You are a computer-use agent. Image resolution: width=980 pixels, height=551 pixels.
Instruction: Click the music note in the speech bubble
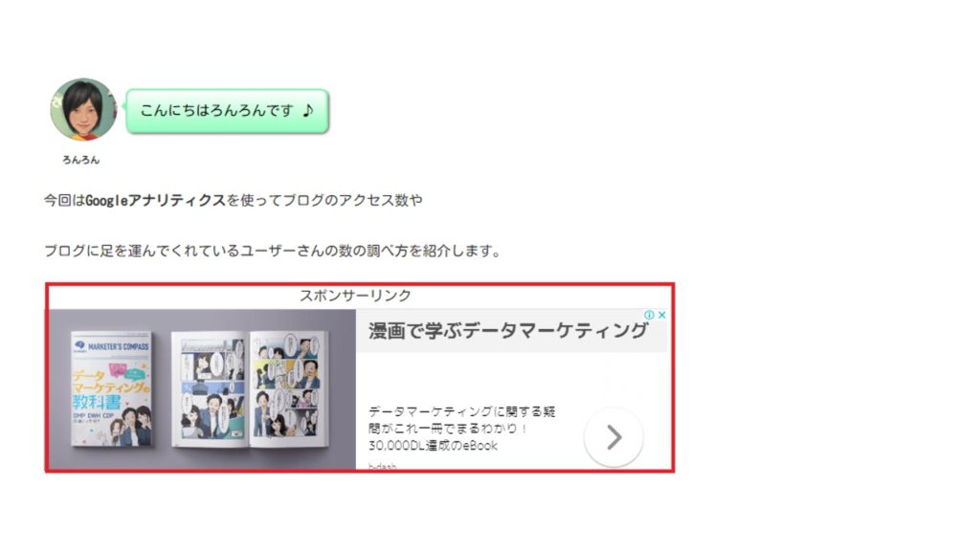pyautogui.click(x=307, y=111)
